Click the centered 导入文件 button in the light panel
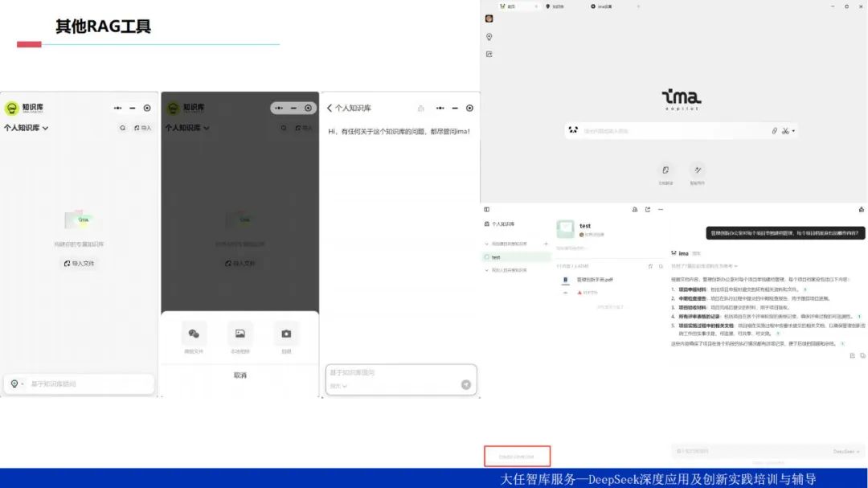Viewport: 868px width, 488px height. [79, 264]
